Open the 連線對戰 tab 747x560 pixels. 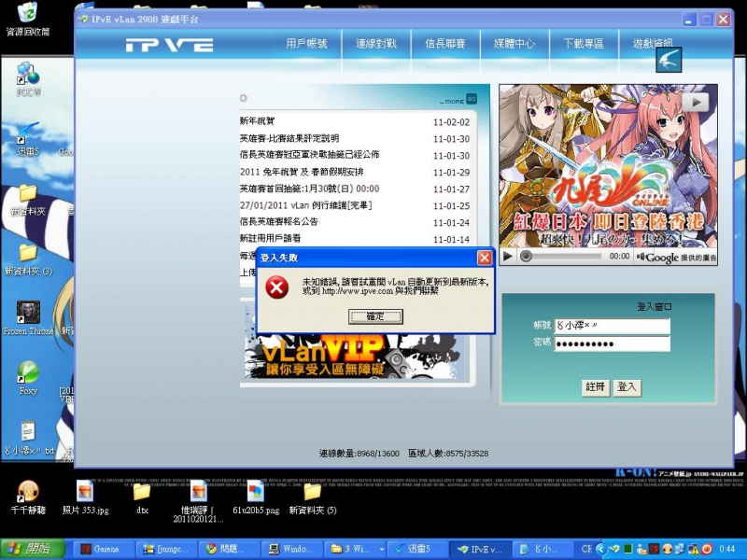pyautogui.click(x=376, y=44)
